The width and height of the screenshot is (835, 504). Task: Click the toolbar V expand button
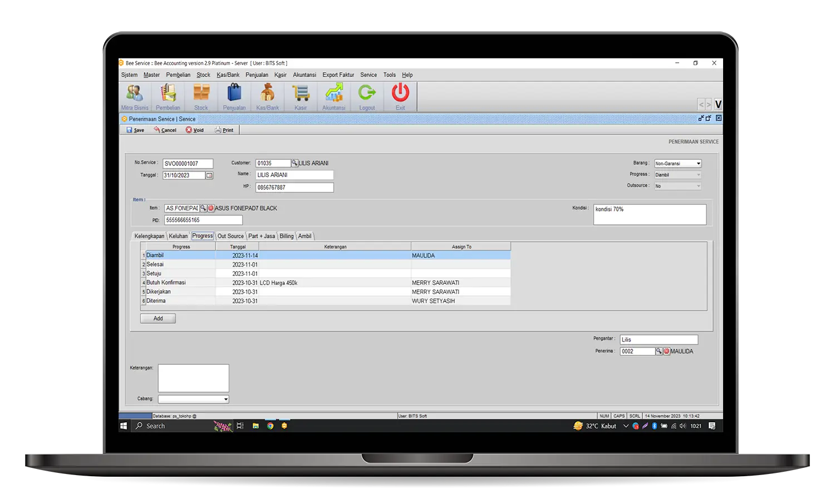pyautogui.click(x=718, y=105)
